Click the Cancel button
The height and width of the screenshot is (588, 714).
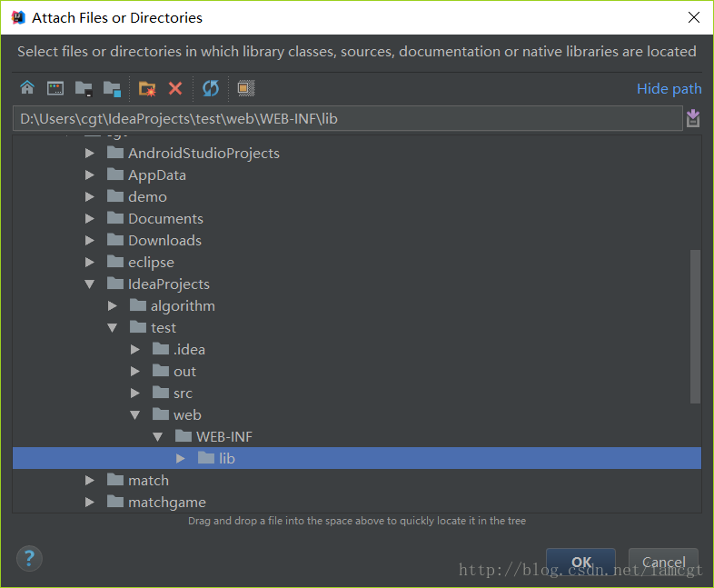[663, 562]
